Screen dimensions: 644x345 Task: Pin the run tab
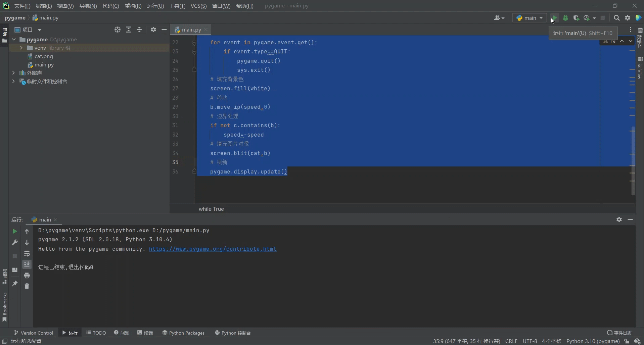click(x=15, y=284)
